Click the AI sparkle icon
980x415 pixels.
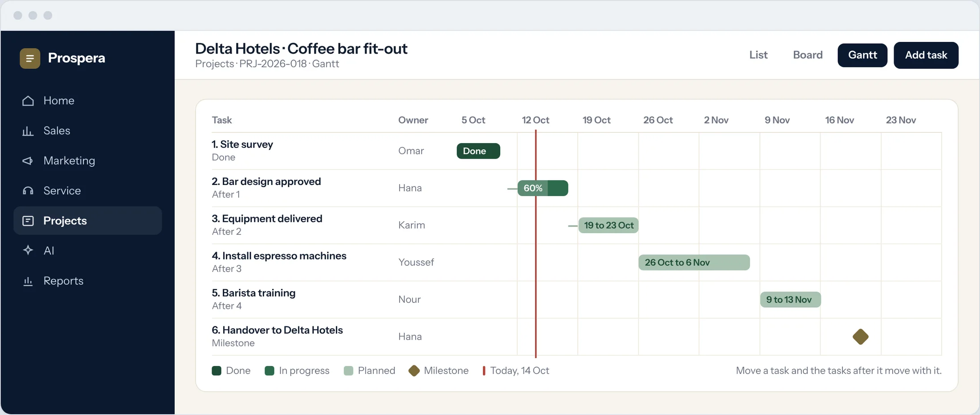(28, 251)
